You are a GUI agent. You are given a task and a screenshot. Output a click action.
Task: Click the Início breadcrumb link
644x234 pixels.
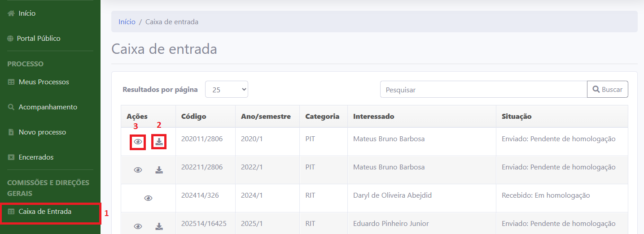pos(127,22)
